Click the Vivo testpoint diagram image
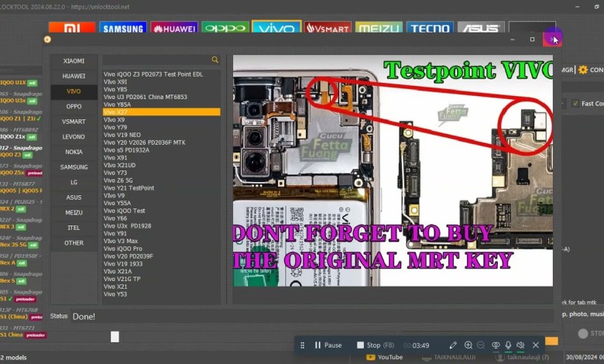 [x=393, y=170]
